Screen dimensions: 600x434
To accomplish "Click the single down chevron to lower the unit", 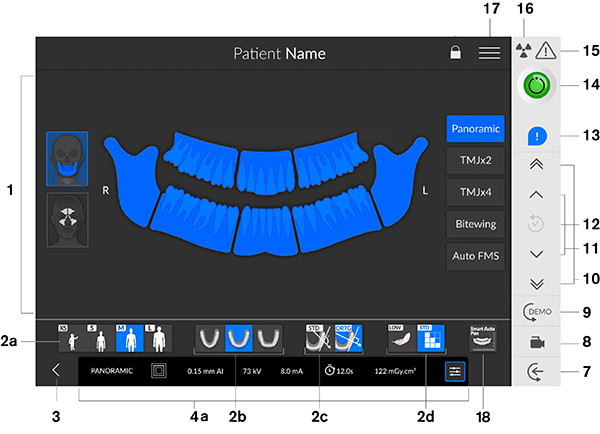I will coord(536,254).
